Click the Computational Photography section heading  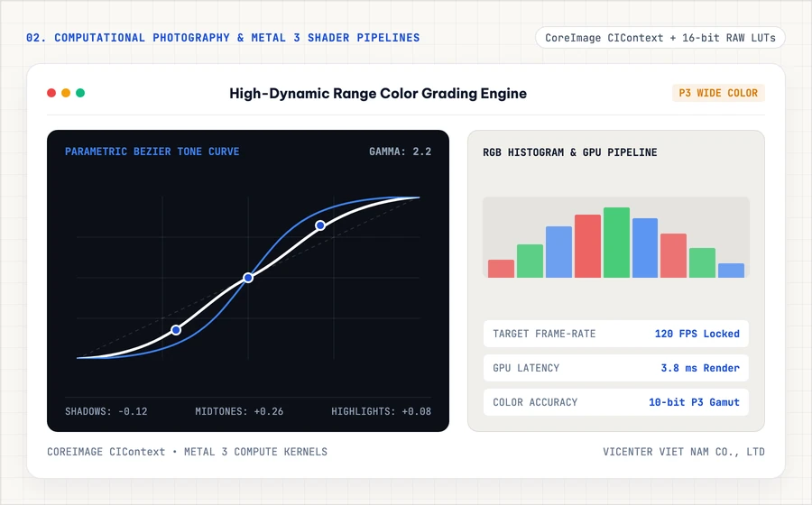(223, 38)
